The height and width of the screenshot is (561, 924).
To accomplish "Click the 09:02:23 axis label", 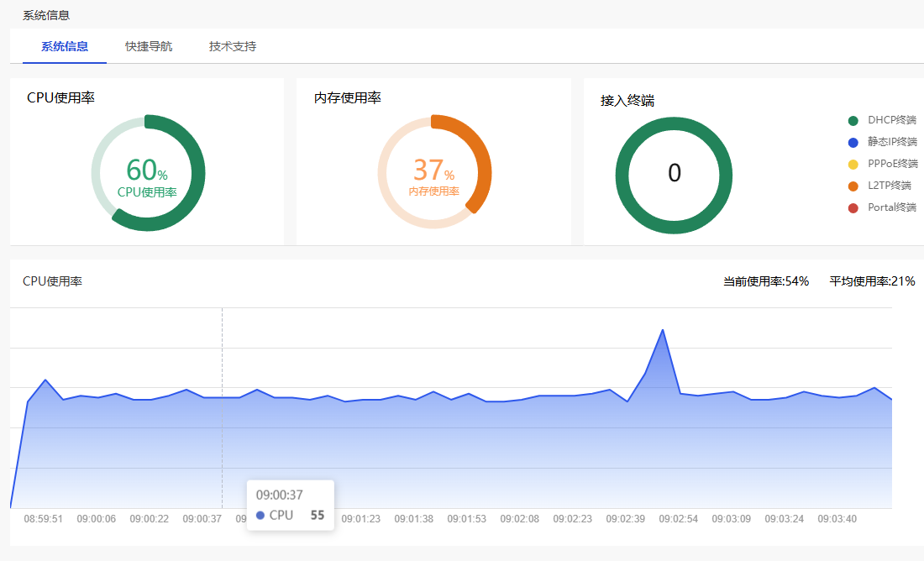I will pyautogui.click(x=572, y=519).
